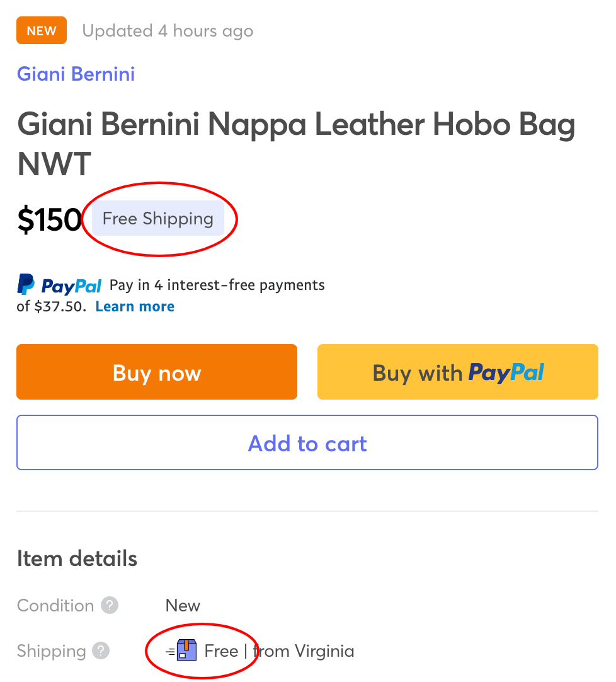This screenshot has height=682, width=616.
Task: Click the $150 price
Action: click(50, 219)
